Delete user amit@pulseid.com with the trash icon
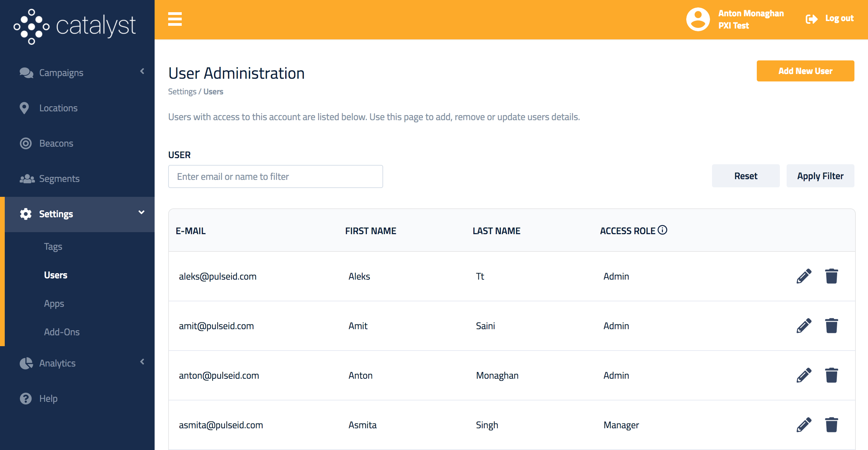This screenshot has height=450, width=868. [831, 326]
